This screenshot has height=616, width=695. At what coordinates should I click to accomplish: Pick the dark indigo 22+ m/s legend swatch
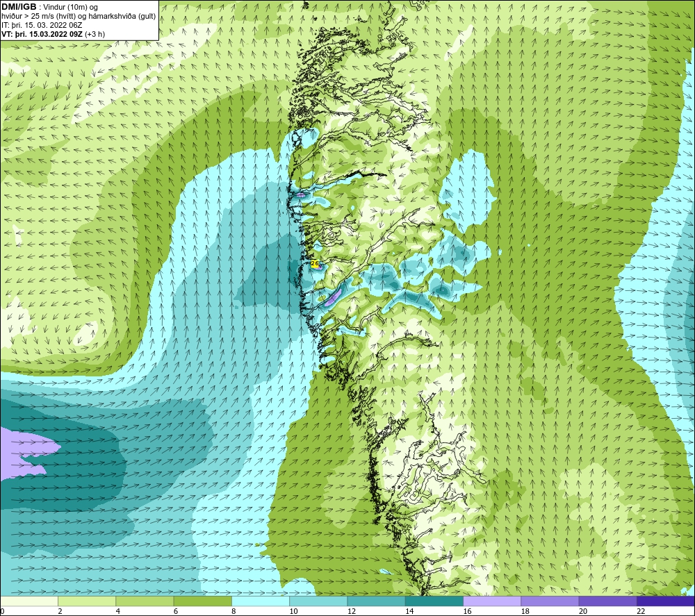[x=666, y=601]
